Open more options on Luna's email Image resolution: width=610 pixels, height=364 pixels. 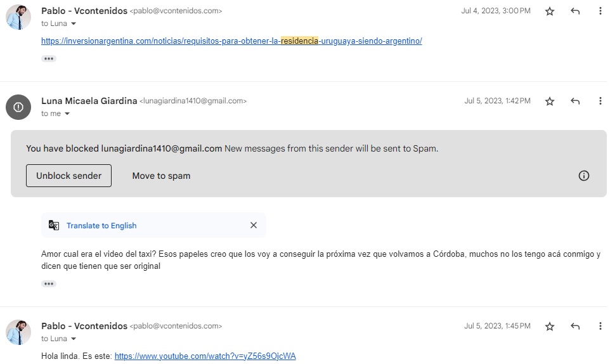[x=600, y=101]
